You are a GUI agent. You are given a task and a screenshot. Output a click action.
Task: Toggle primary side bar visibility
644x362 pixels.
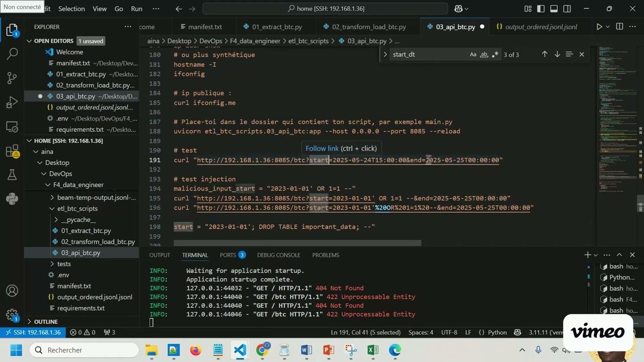pyautogui.click(x=541, y=9)
